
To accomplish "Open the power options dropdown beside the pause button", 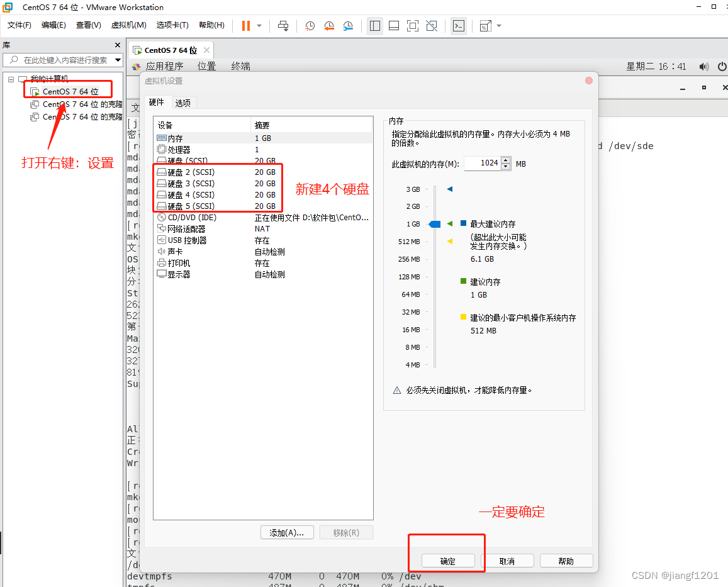I will tap(259, 26).
